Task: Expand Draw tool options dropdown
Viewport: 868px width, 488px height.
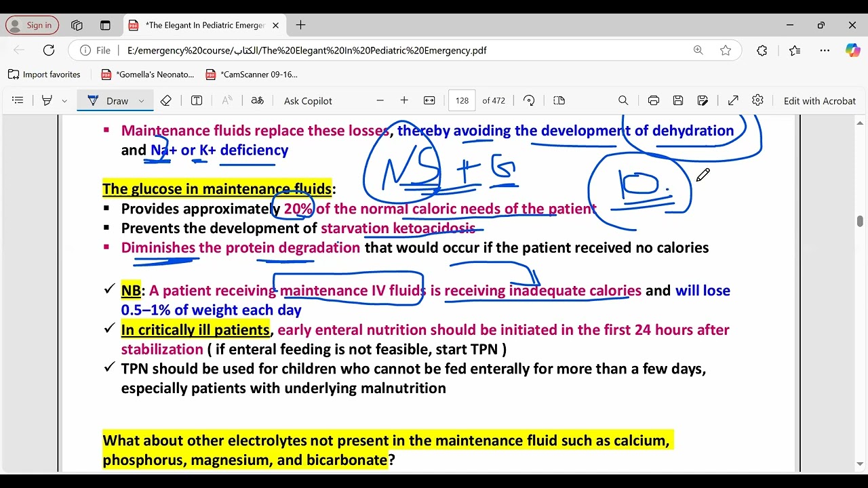Action: point(141,100)
